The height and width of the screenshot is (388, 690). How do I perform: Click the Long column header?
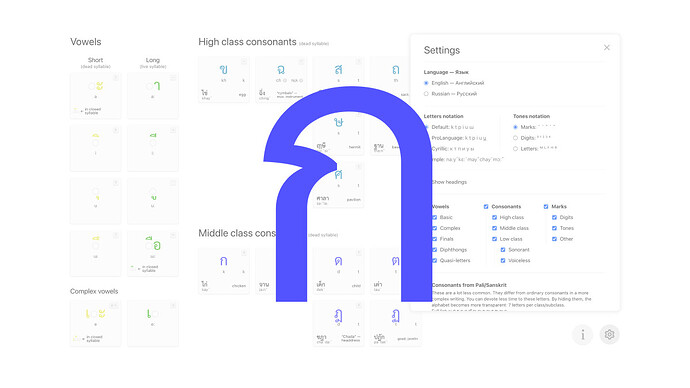click(153, 60)
